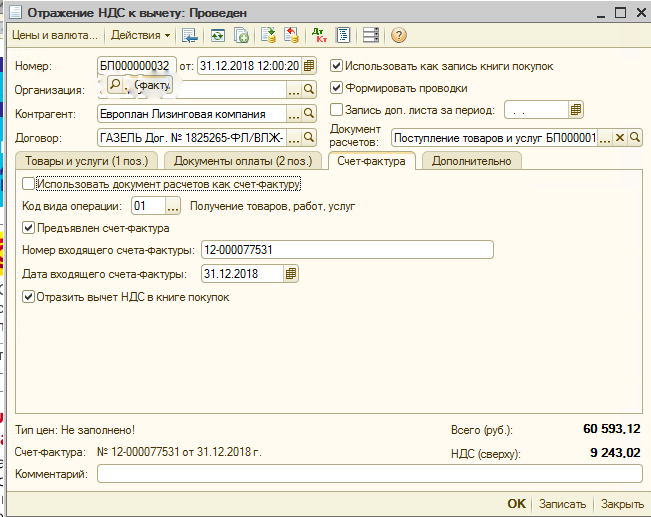Viewport: 651px width, 517px height.
Task: Click the magnifier icon beside Контрагент field
Action: pos(309,114)
